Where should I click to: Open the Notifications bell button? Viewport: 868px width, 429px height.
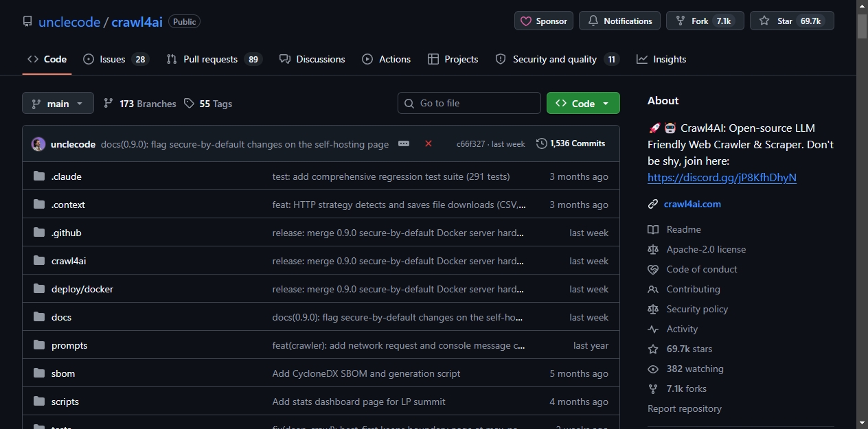tap(619, 21)
